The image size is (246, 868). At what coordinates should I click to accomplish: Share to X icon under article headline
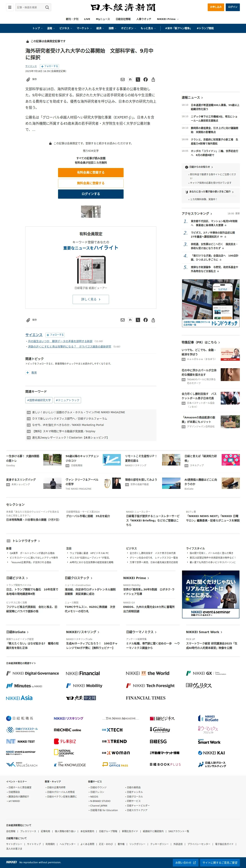[x=138, y=80]
